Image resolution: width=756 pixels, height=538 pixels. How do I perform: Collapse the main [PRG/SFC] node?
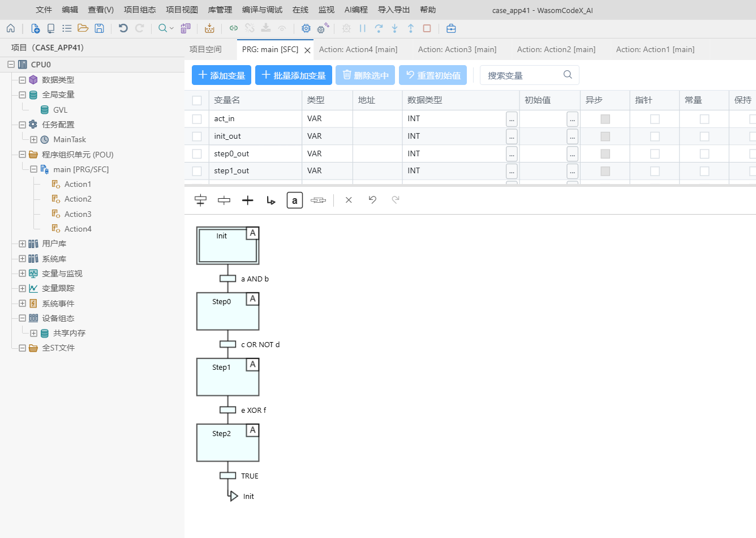coord(33,169)
